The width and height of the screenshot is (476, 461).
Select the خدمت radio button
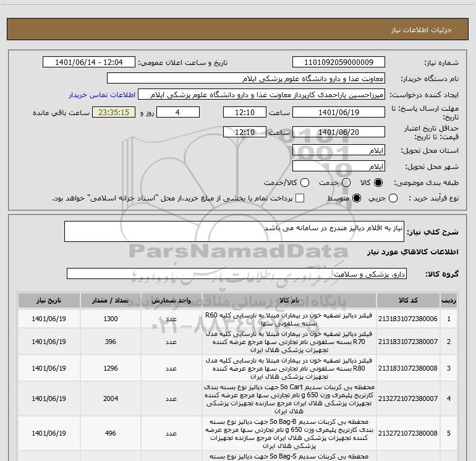tap(346, 183)
